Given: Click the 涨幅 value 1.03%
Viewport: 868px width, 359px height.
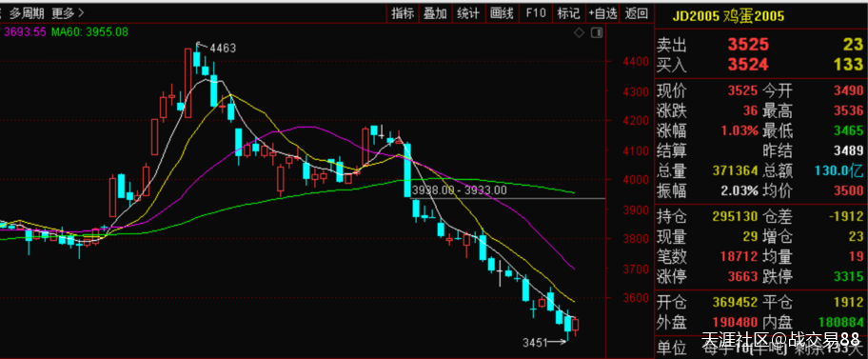Looking at the screenshot, I should 739,131.
